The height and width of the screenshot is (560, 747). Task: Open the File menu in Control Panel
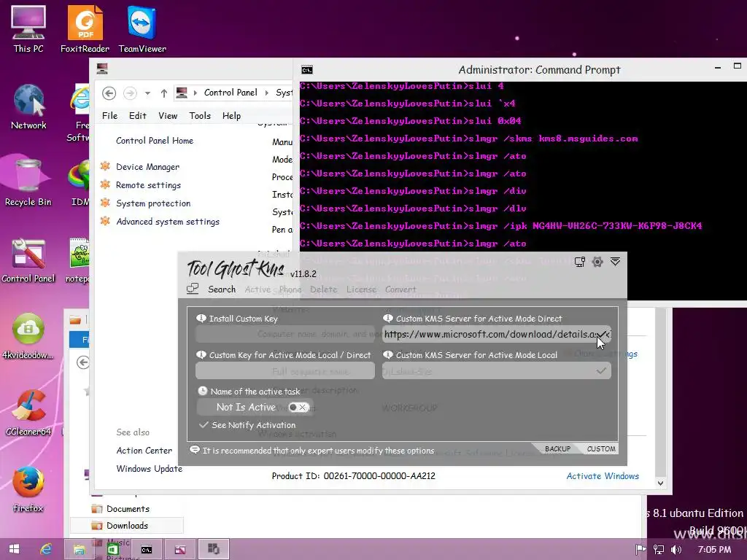click(x=109, y=116)
